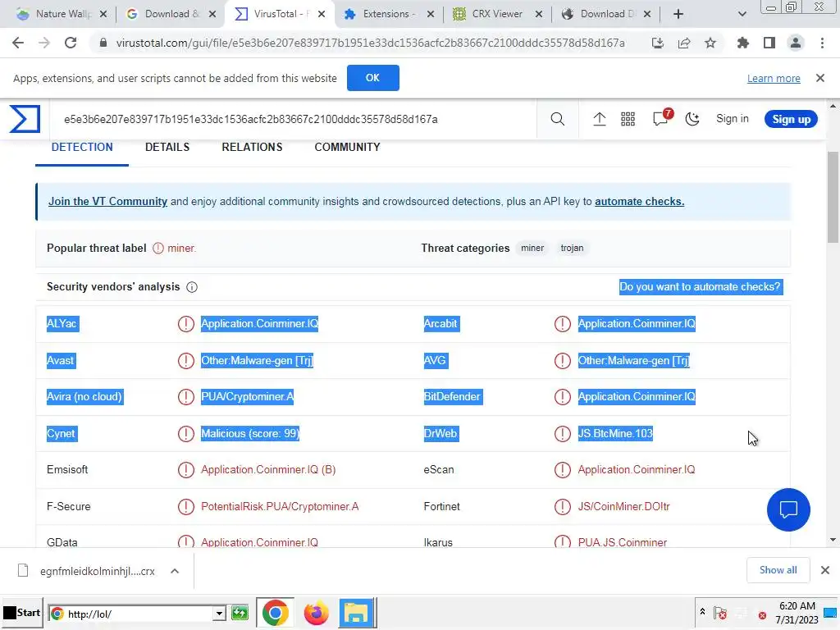Click OK on the extensions warning

tap(373, 78)
